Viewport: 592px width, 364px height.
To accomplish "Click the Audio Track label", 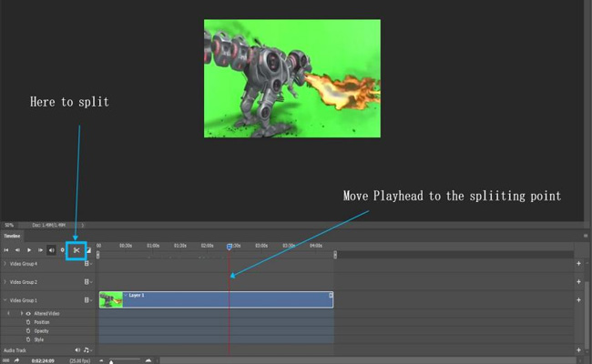I will click(x=15, y=350).
